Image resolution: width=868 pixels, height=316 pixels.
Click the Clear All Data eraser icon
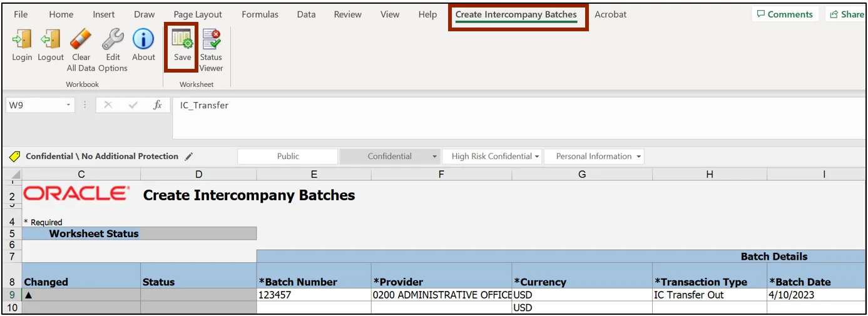coord(81,41)
